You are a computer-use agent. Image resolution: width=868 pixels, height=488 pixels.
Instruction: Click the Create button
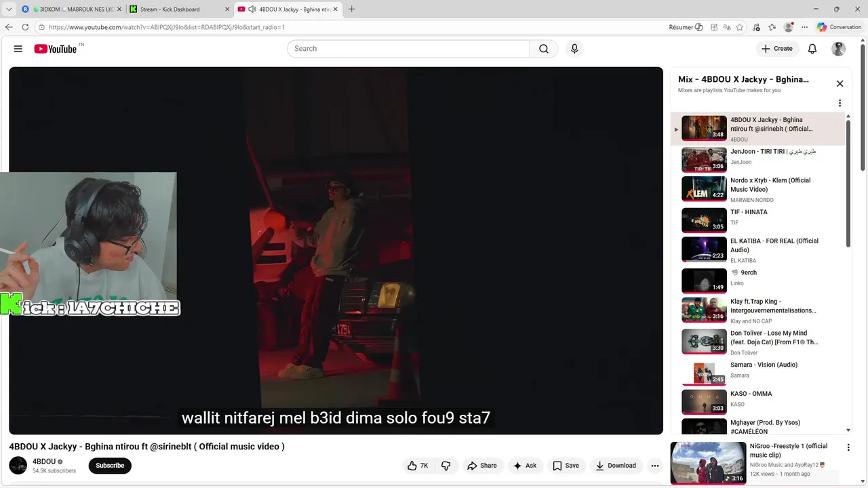pos(777,49)
